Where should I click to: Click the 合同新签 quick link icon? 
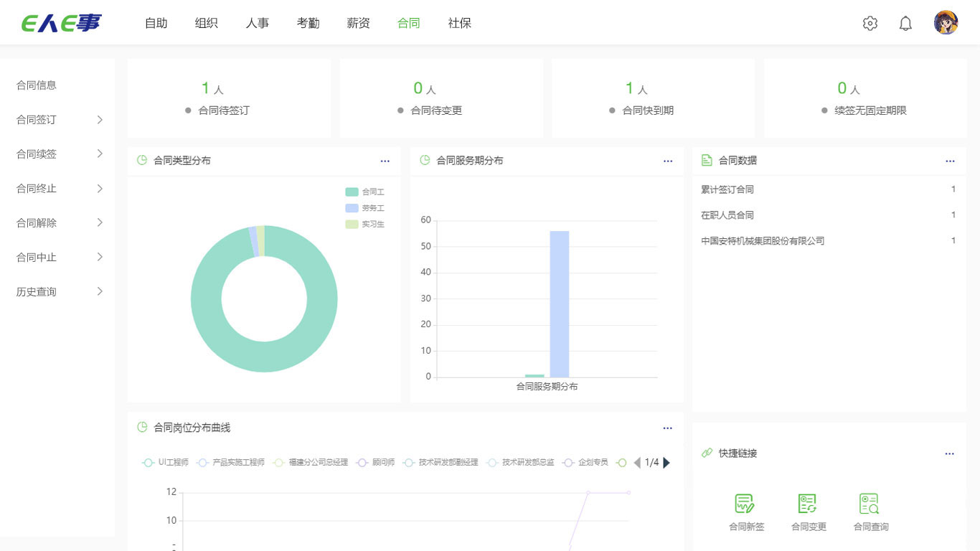point(745,504)
